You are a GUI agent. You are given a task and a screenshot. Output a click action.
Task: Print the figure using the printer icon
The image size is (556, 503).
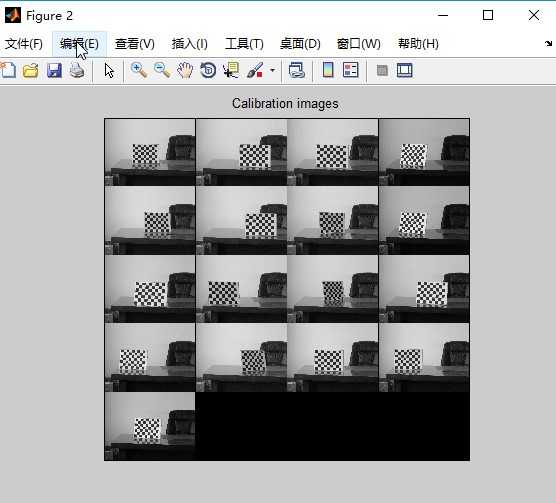coord(77,70)
